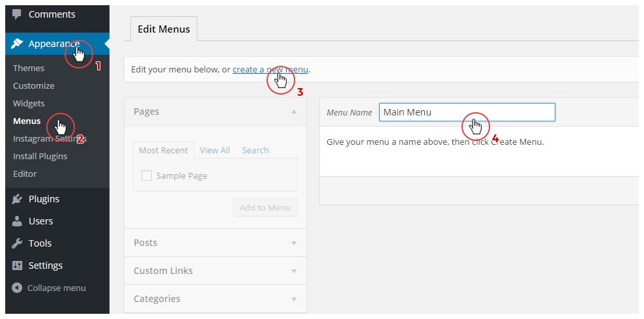The width and height of the screenshot is (644, 319).
Task: Click the Tools wrench icon
Action: pyautogui.click(x=17, y=243)
